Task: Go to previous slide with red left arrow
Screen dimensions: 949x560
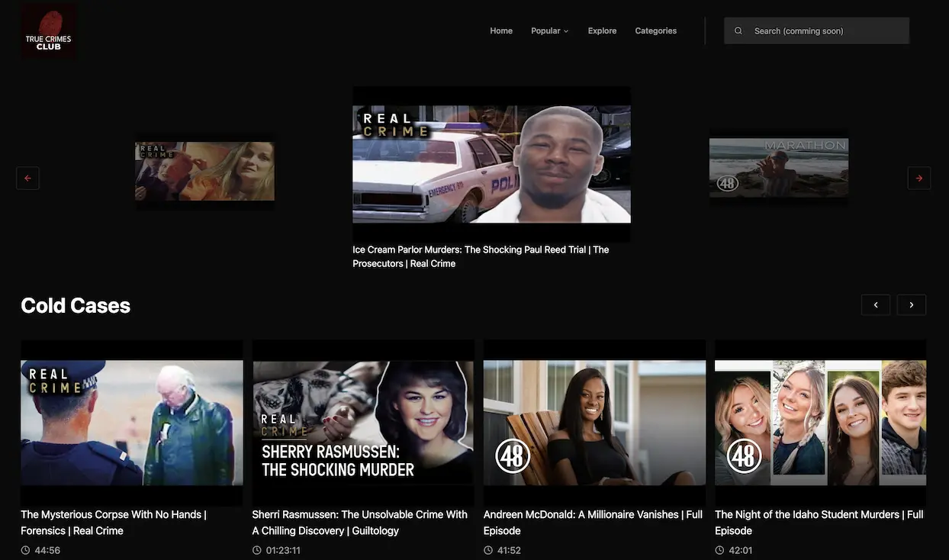Action: (27, 178)
